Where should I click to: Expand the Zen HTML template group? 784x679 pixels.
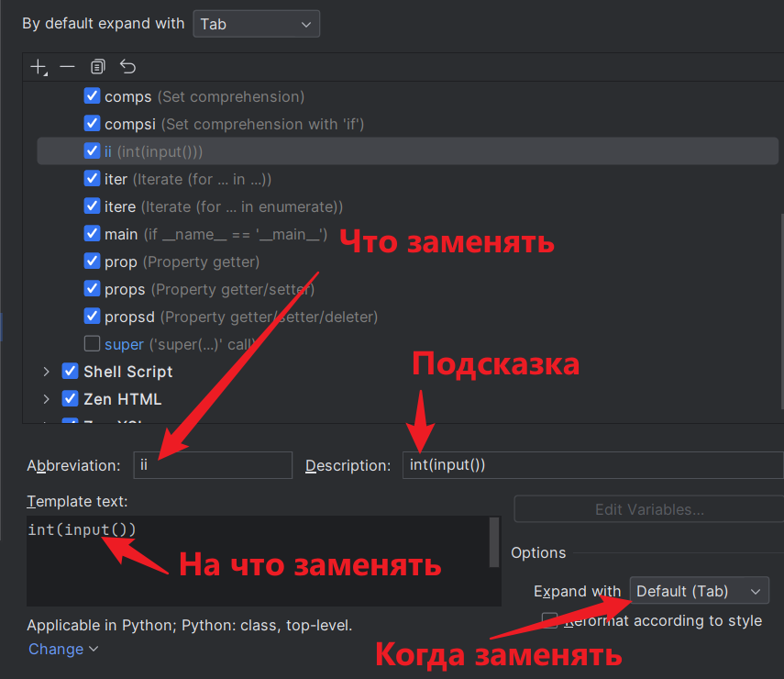47,399
